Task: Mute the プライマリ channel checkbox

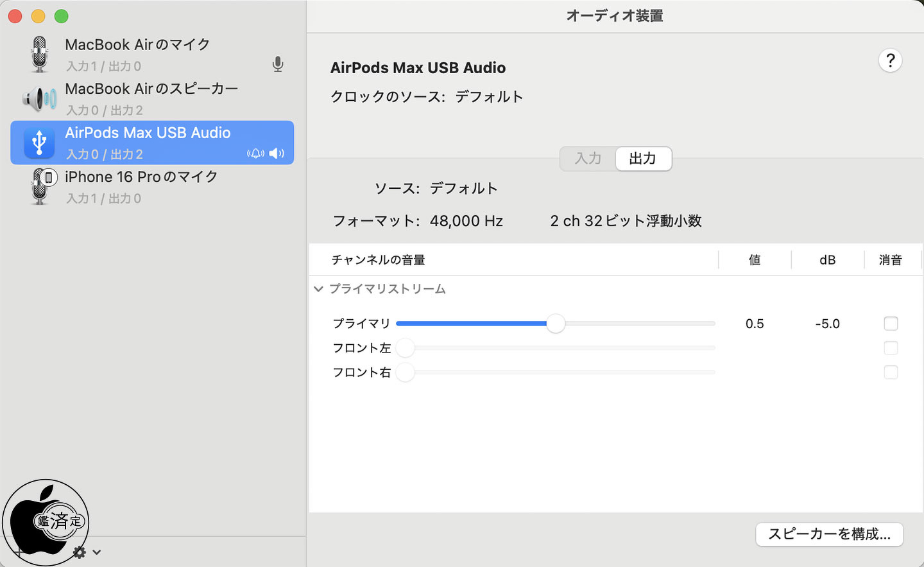Action: (891, 324)
